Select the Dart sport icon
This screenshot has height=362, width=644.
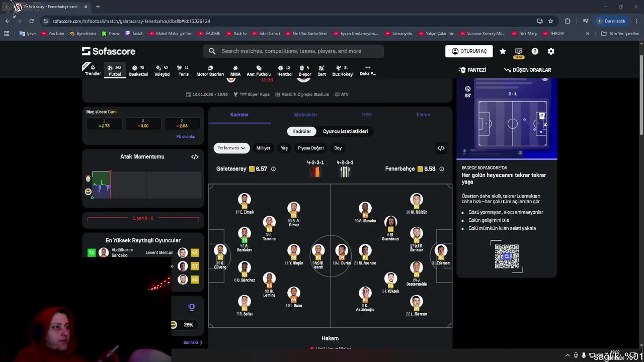click(x=321, y=71)
